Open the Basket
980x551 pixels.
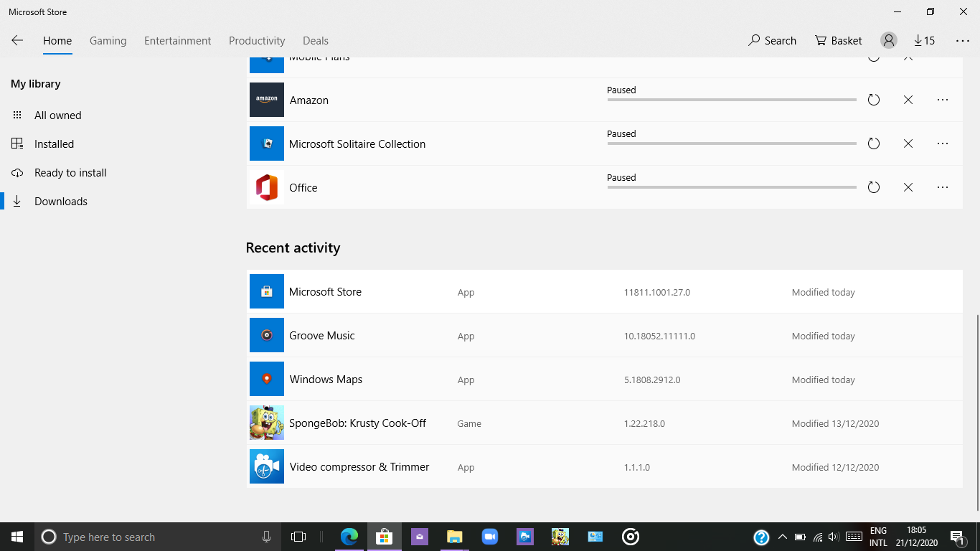839,41
